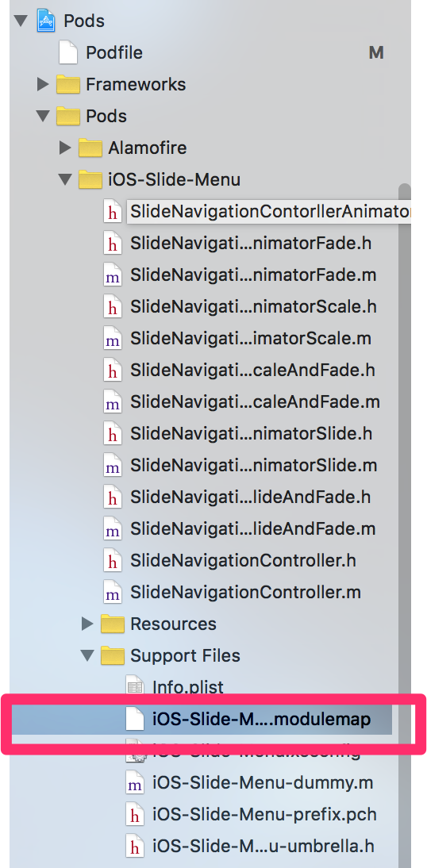Click the SlideNavigationController.m source file icon
Viewport: 427px width, 868px height.
113,593
